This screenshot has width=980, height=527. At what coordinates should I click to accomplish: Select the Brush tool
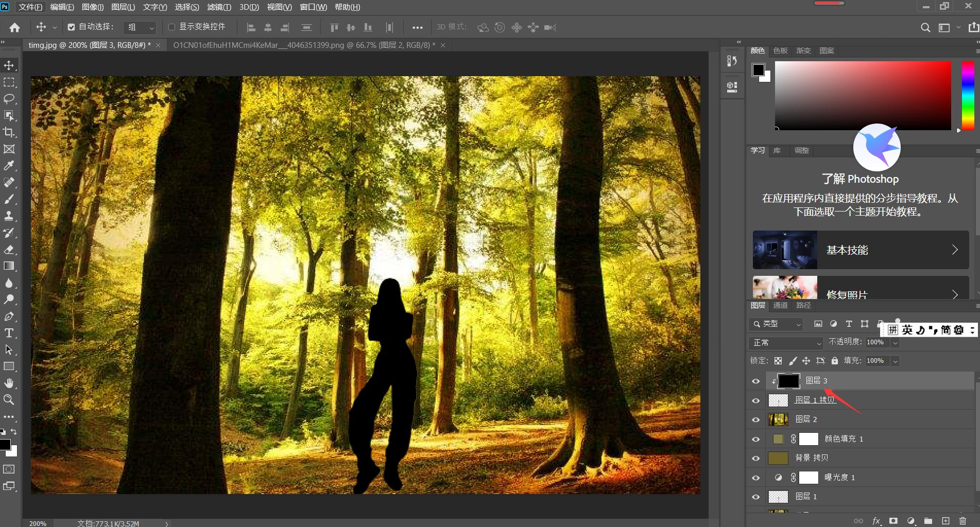click(x=9, y=199)
